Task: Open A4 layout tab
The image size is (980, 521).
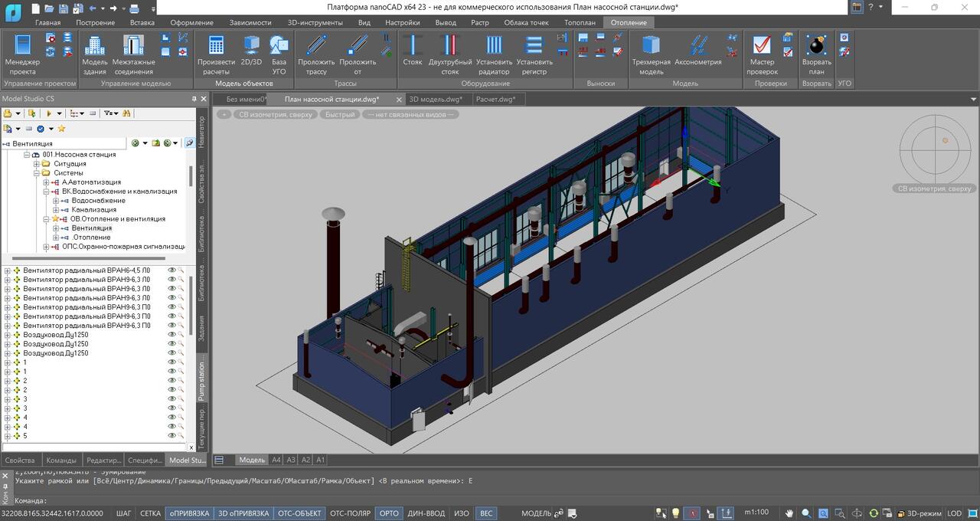Action: point(276,460)
